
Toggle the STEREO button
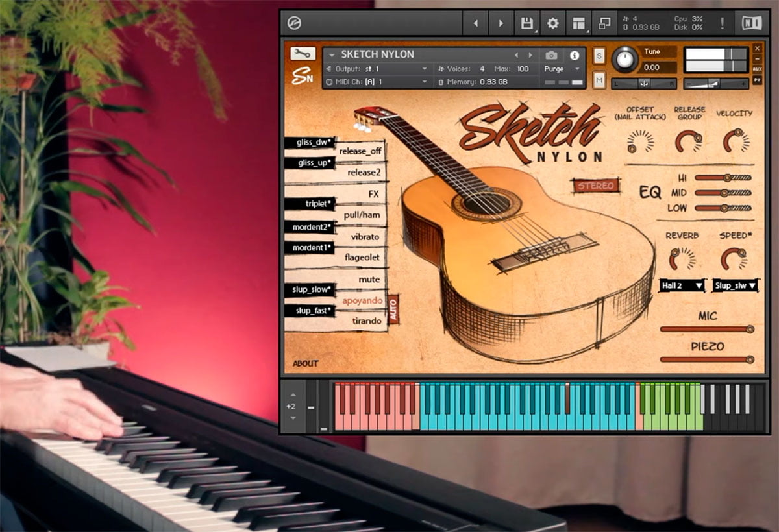[595, 186]
